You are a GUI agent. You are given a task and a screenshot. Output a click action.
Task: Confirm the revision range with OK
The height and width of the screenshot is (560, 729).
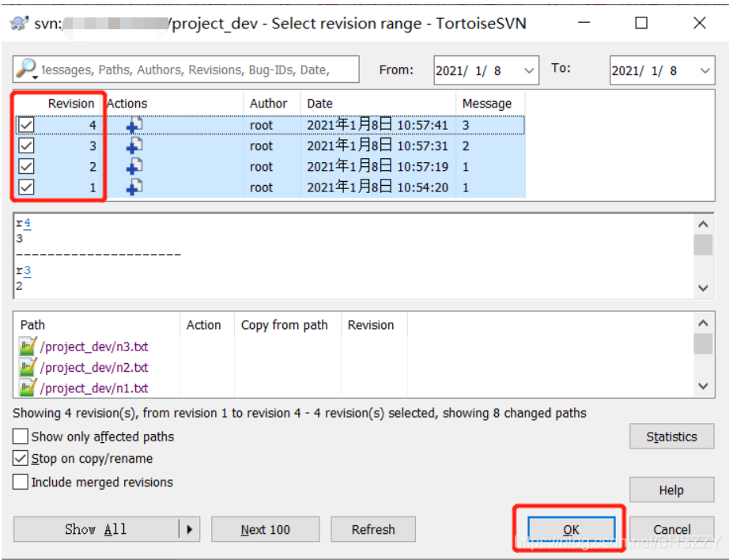571,529
